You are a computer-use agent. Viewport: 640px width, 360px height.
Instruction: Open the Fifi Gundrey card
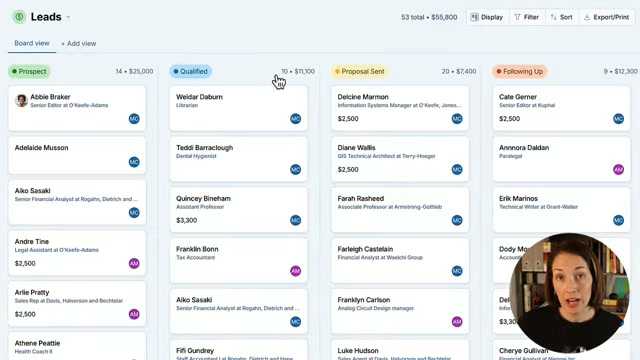tap(238, 350)
